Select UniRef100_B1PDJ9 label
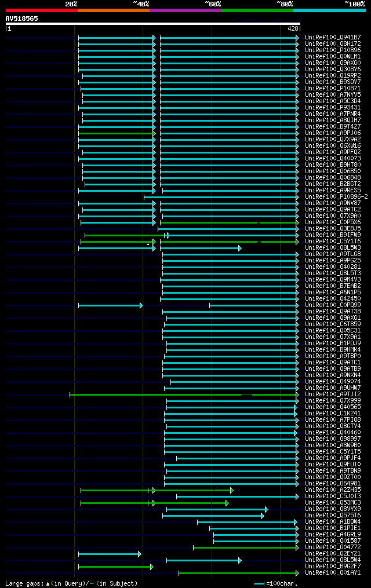The image size is (371, 588). (x=333, y=344)
